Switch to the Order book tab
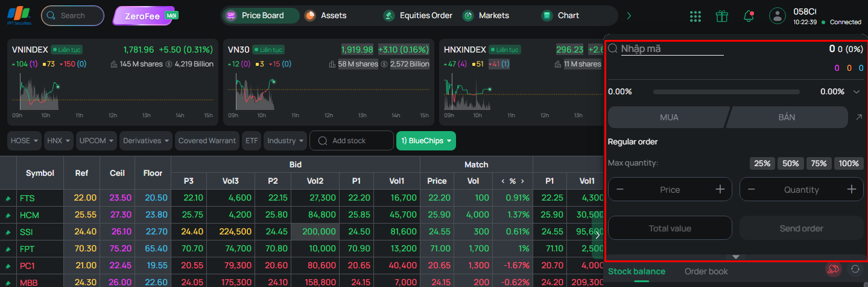Viewport: 868px width, 287px height. 706,271
